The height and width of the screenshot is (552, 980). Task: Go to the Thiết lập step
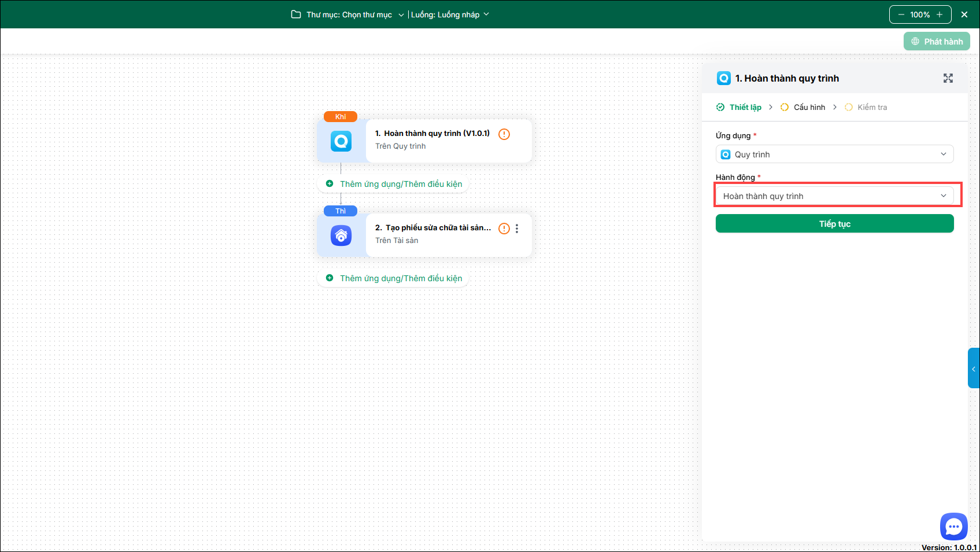tap(745, 107)
